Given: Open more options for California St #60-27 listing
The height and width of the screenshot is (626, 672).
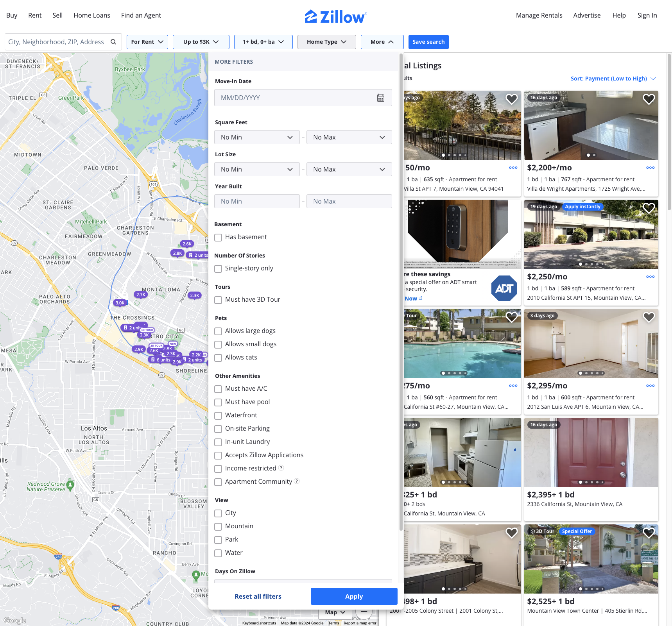Looking at the screenshot, I should pos(513,386).
